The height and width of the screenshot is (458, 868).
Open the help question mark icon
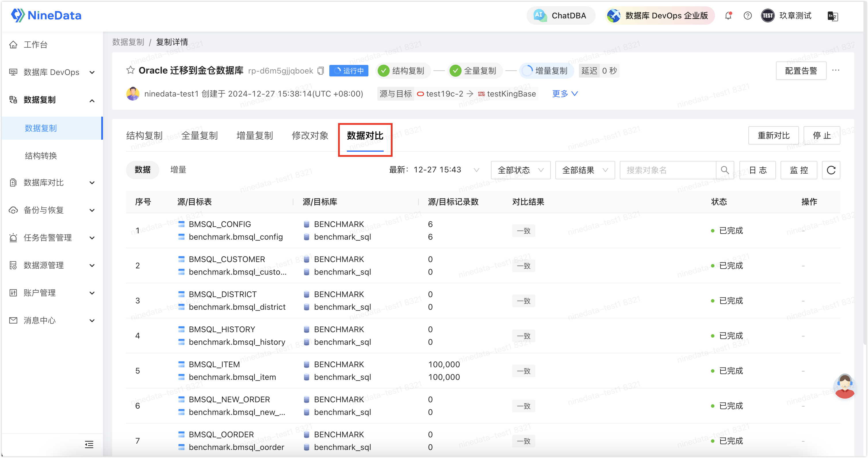click(747, 16)
